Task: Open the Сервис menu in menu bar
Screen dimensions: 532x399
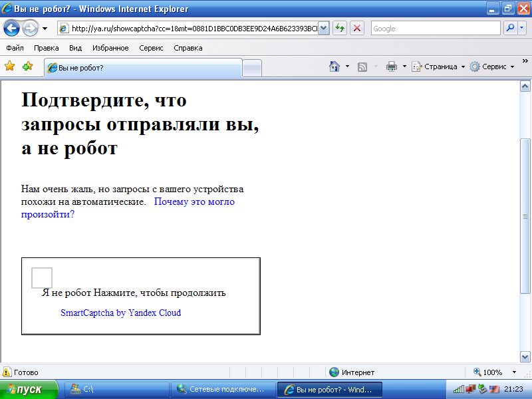Action: pyautogui.click(x=151, y=48)
